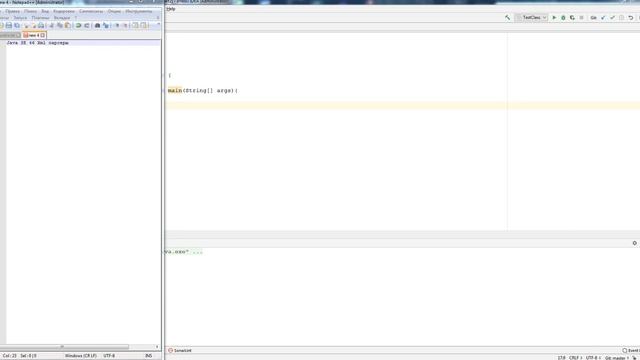Click UTF-8 encoding in Notepad++ status bar
The image size is (640, 360).
pos(109,356)
